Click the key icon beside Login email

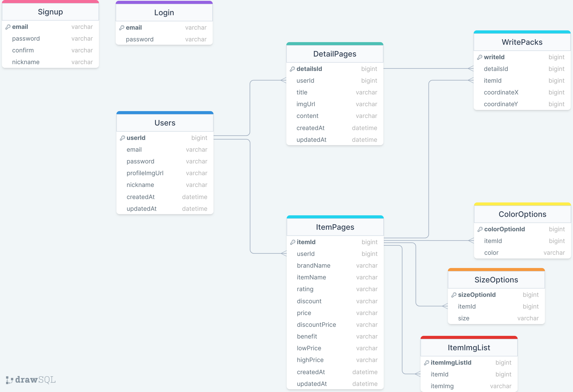point(122,28)
